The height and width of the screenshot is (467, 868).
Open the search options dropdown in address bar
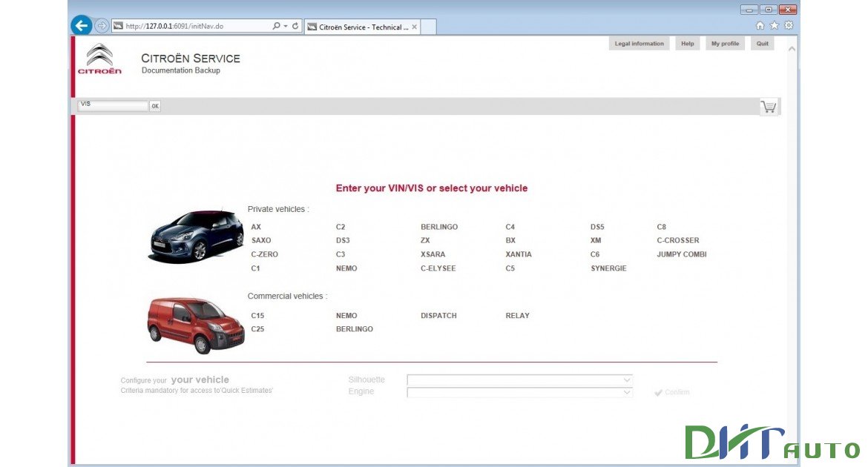[x=285, y=25]
